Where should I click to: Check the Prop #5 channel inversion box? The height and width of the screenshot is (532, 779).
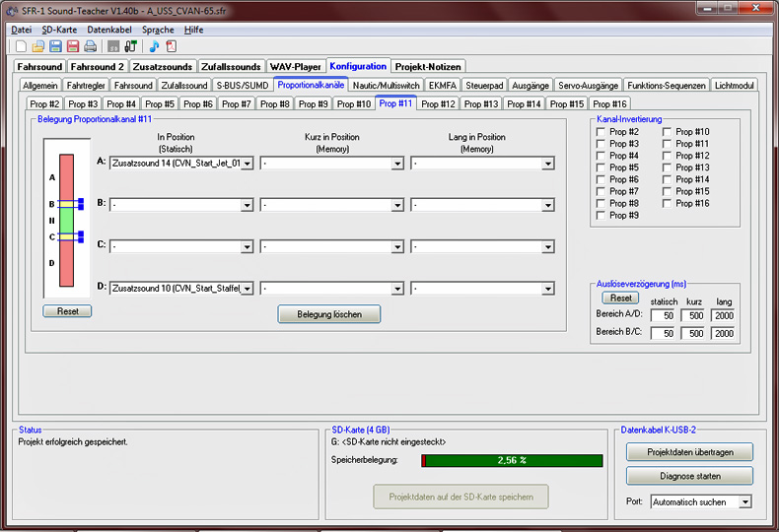coord(601,167)
